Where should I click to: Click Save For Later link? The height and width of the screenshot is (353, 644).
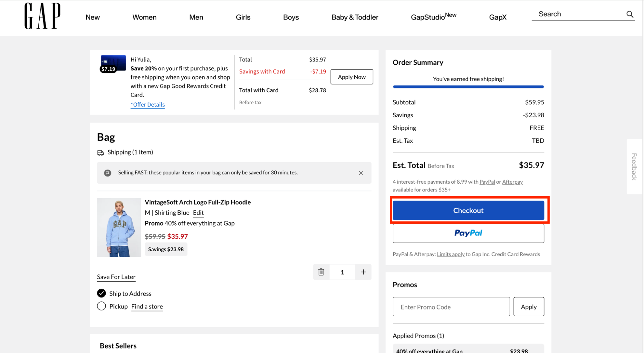pyautogui.click(x=116, y=277)
